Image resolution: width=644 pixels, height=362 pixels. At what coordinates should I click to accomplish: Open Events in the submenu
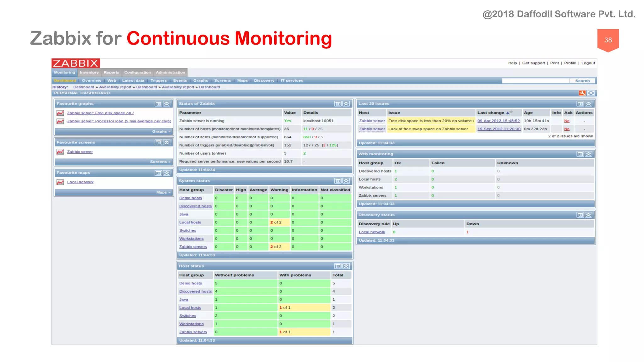click(180, 81)
